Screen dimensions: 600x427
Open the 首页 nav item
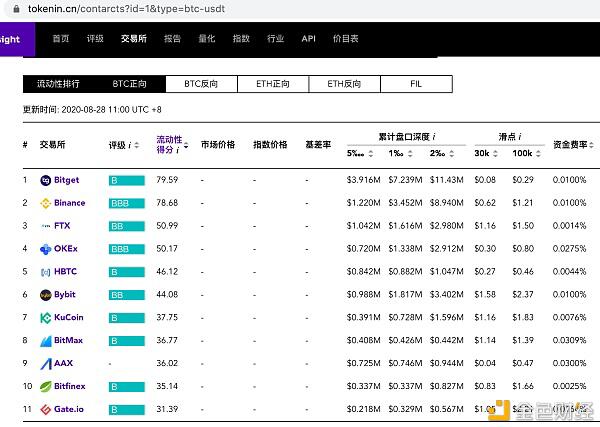[x=61, y=39]
